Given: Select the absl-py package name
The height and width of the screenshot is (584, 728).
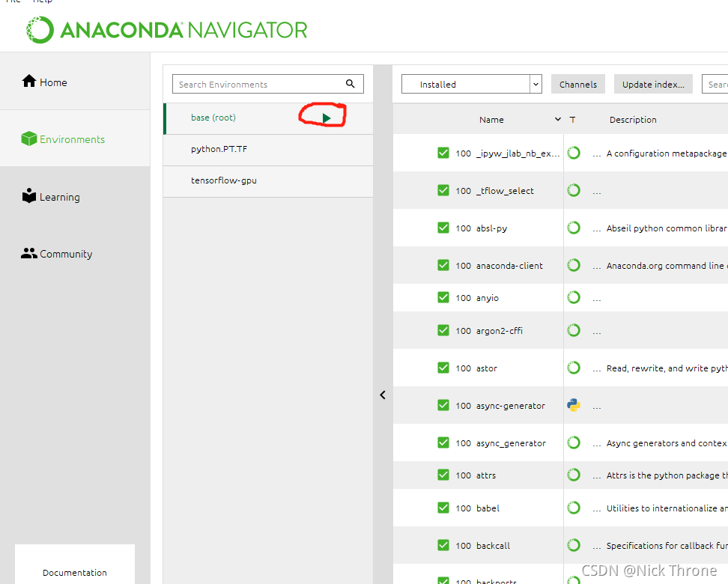Looking at the screenshot, I should point(491,228).
